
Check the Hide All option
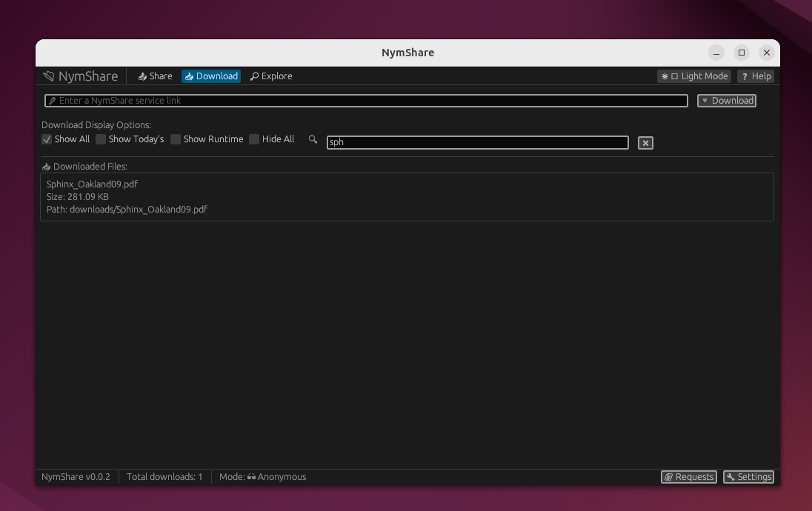(254, 139)
